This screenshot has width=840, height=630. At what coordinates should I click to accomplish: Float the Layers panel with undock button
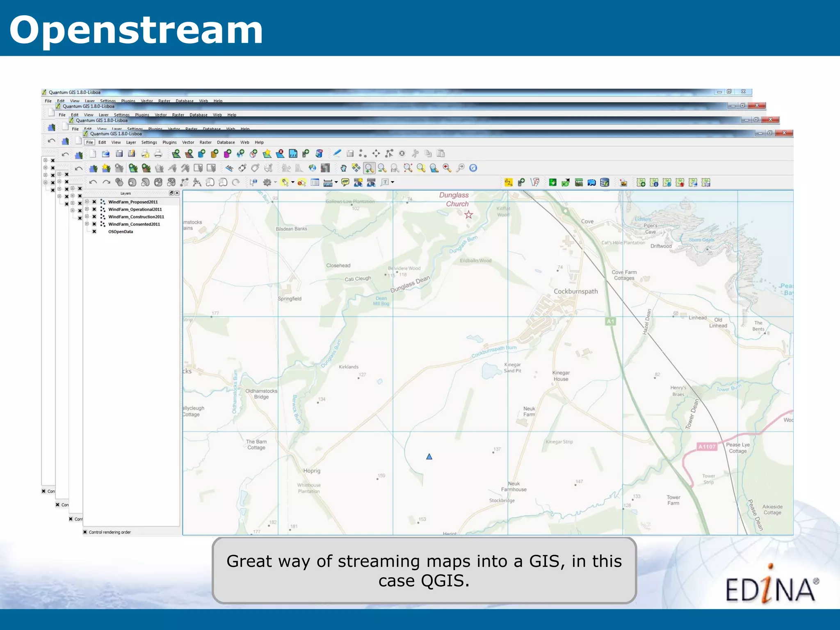pos(171,193)
